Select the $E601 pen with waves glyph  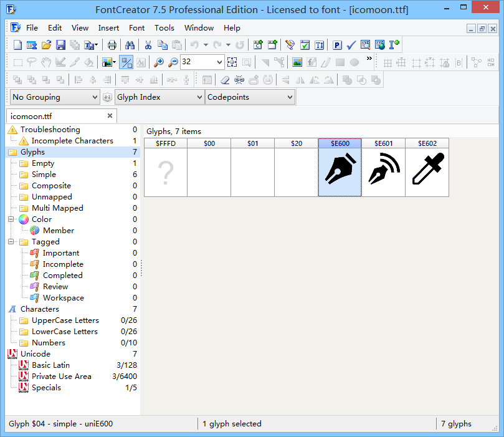pos(384,167)
